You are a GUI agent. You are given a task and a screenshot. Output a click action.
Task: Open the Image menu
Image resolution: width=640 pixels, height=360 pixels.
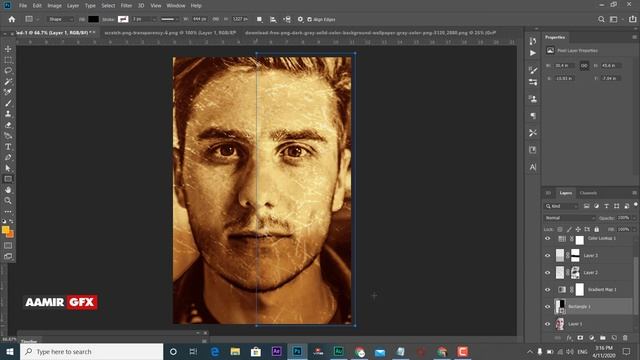click(54, 6)
